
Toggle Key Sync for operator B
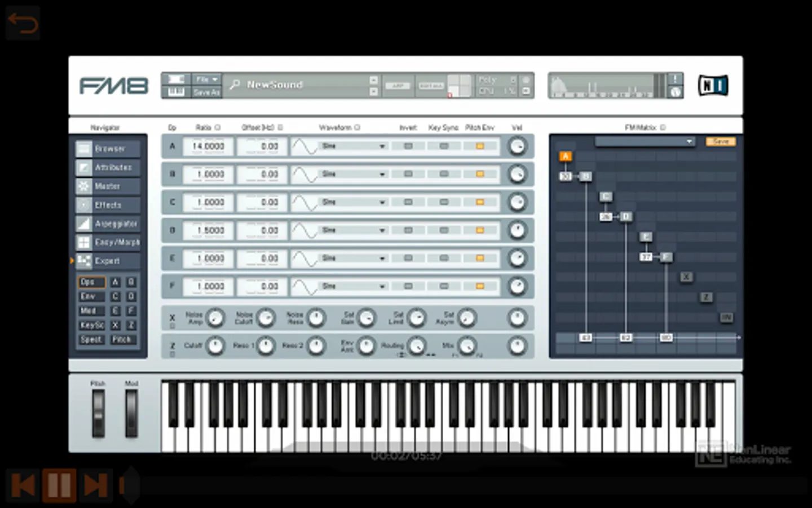444,174
